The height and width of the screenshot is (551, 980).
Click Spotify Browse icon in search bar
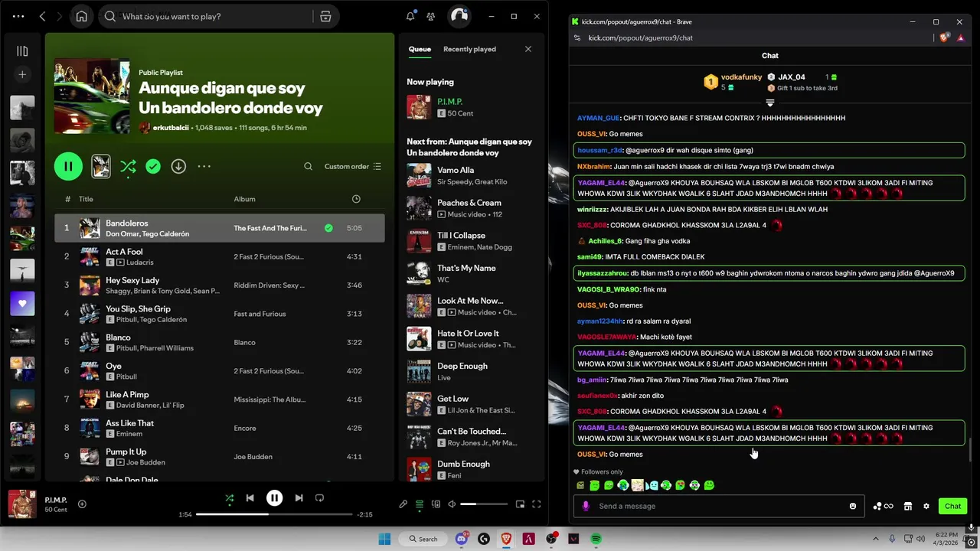tap(325, 16)
